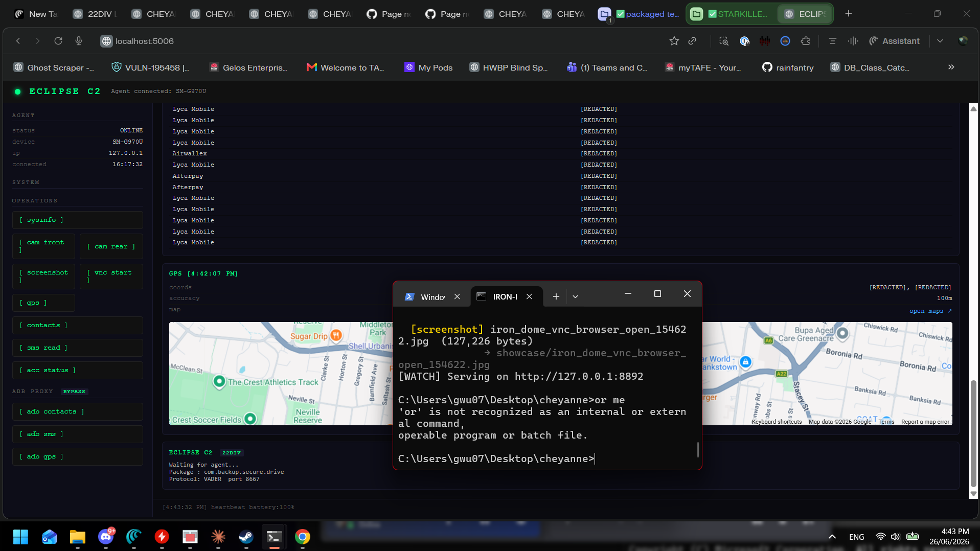Trigger the cam front operation

coord(43,246)
